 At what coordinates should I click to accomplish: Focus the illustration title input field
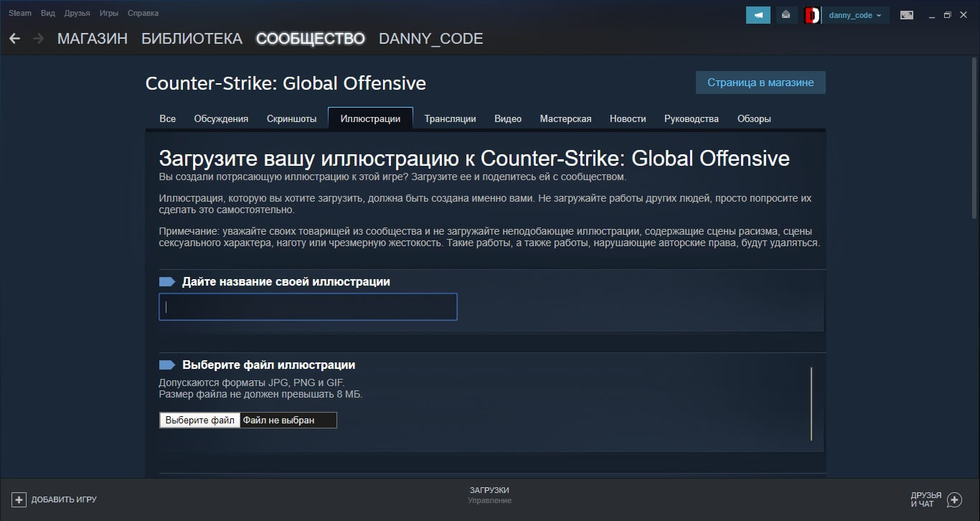click(x=308, y=306)
